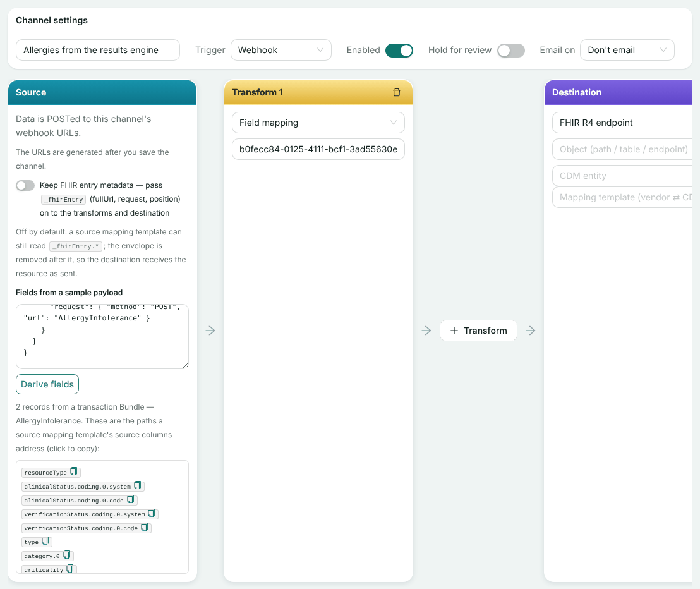Copy the criticality field path icon
This screenshot has height=589, width=700.
click(x=70, y=569)
